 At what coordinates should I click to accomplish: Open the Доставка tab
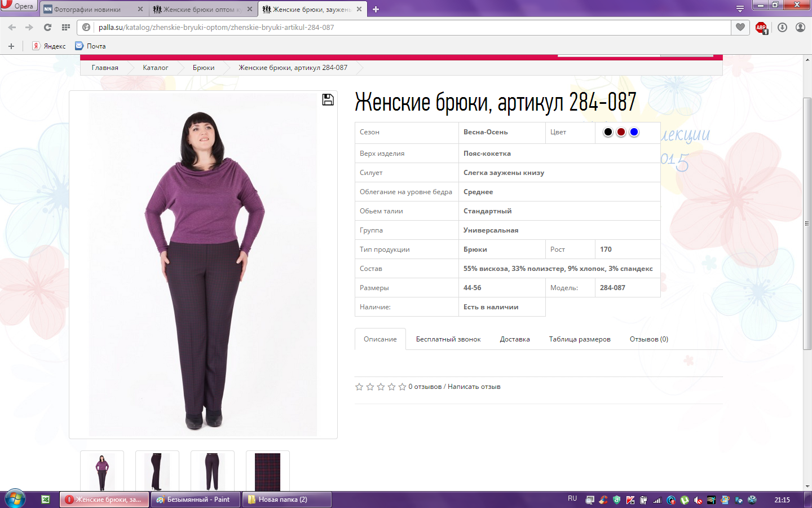click(x=515, y=339)
